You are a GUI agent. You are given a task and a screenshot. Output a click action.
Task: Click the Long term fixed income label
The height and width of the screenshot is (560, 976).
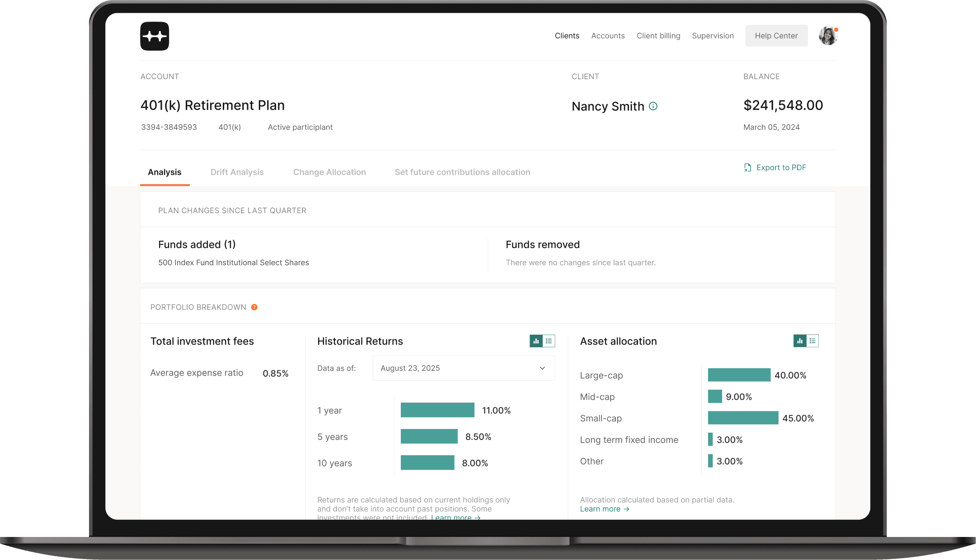(629, 440)
